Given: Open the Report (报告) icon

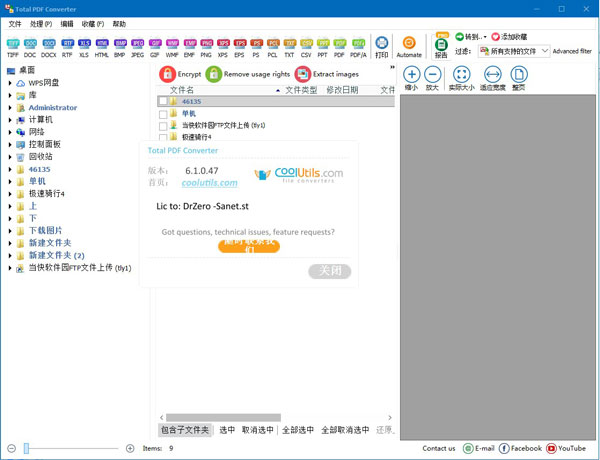Looking at the screenshot, I should pos(441,47).
